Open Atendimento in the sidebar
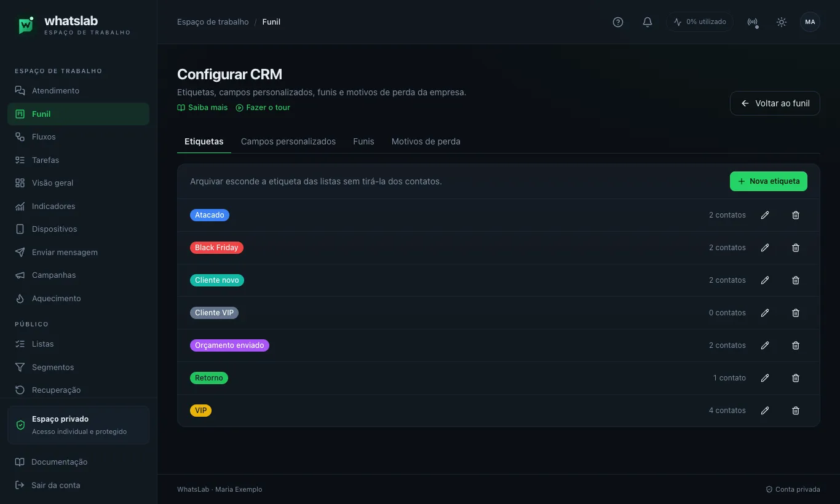This screenshot has height=504, width=840. 78,91
